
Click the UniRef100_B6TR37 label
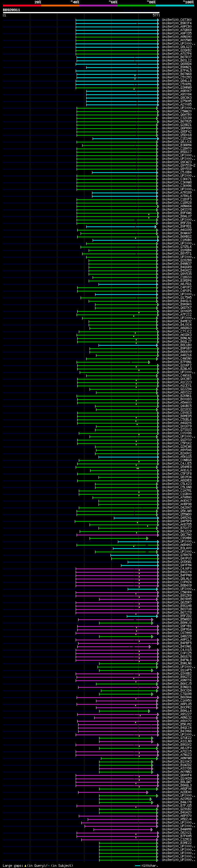[177, 57]
